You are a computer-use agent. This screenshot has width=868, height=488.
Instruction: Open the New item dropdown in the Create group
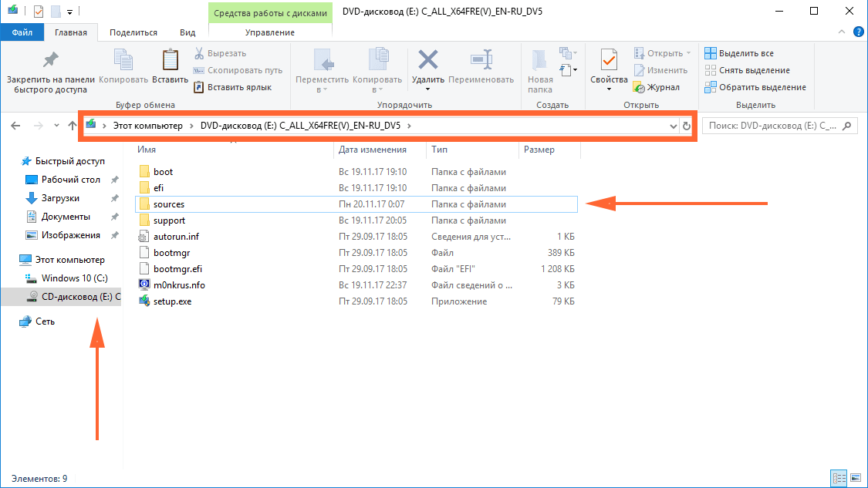pos(569,53)
